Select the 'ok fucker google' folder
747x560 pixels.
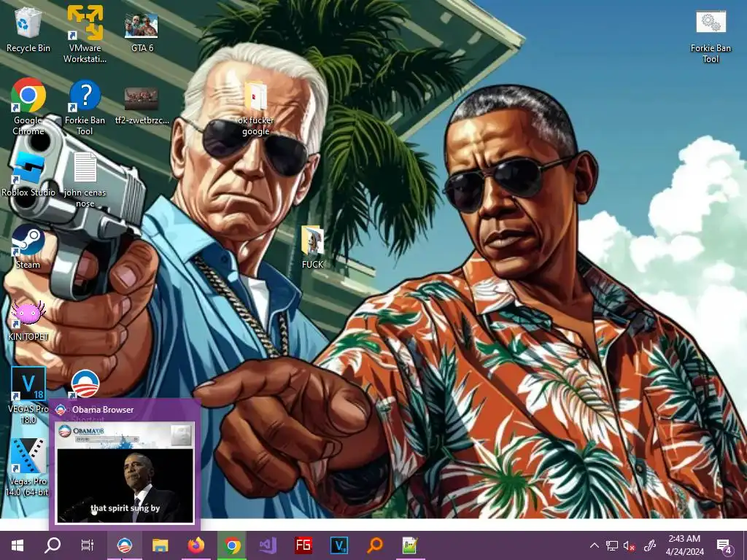[256, 109]
